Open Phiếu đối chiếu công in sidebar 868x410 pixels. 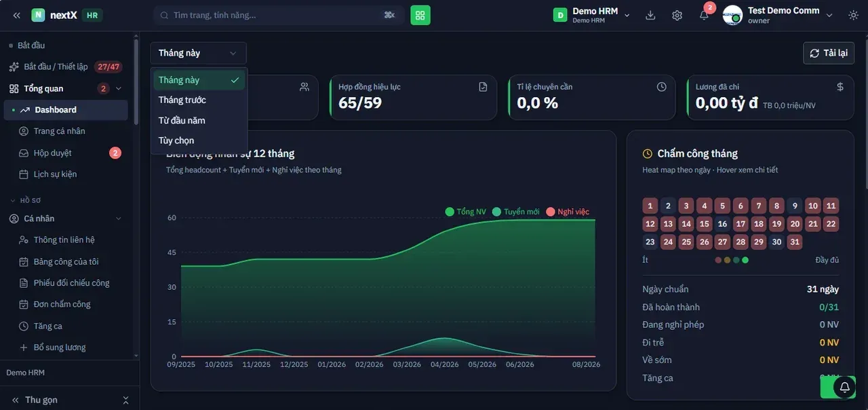coord(65,283)
